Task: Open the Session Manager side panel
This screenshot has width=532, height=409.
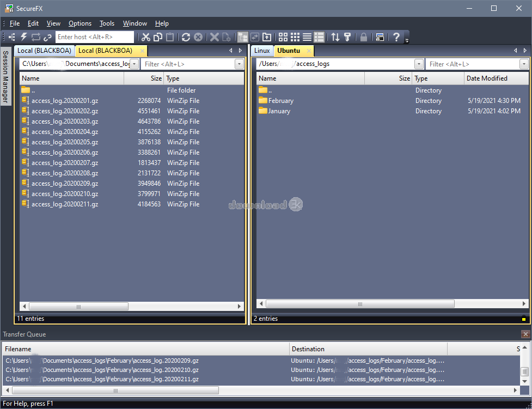Action: coord(5,76)
